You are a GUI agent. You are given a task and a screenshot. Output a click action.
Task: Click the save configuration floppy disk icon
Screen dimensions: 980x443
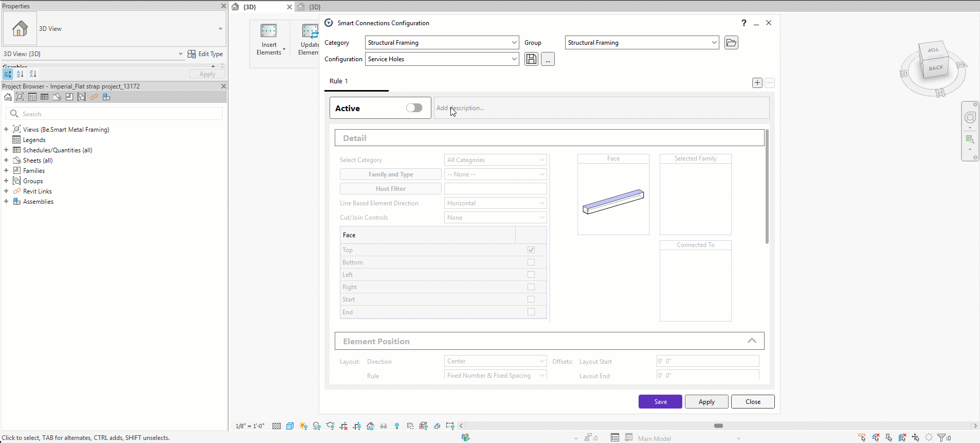531,59
